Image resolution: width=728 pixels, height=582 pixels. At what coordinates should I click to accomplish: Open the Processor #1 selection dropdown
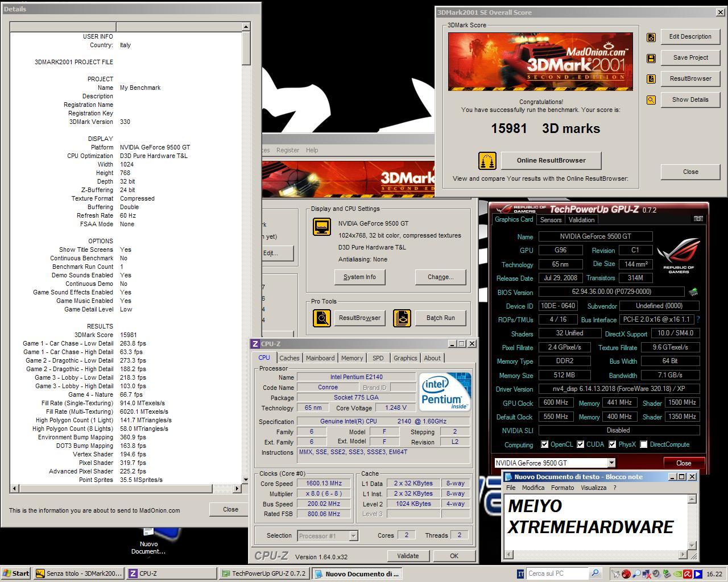(x=353, y=535)
